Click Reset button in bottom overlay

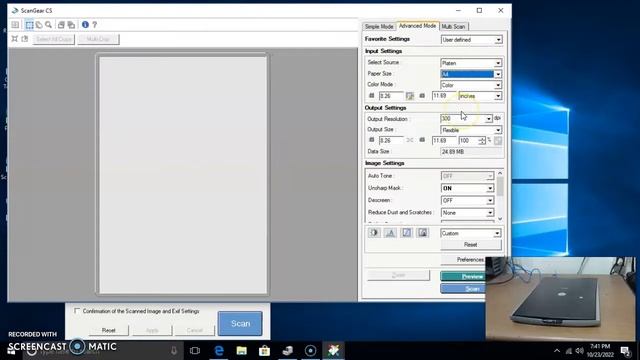(x=109, y=330)
